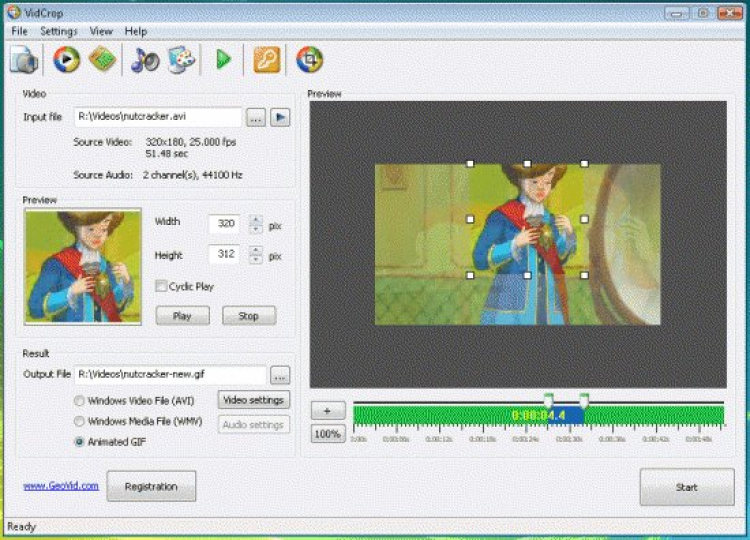Select Windows Media File (WMV) output format
The height and width of the screenshot is (540, 750).
click(x=79, y=421)
